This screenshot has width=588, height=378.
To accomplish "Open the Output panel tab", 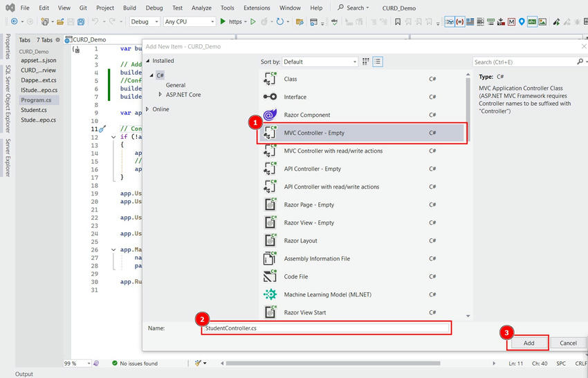I will [x=24, y=374].
